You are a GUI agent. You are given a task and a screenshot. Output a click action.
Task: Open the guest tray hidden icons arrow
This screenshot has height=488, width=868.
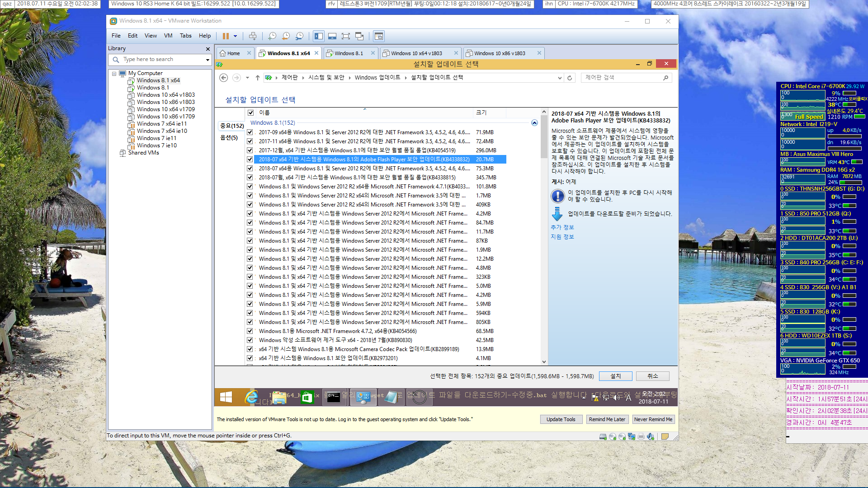[x=584, y=398]
